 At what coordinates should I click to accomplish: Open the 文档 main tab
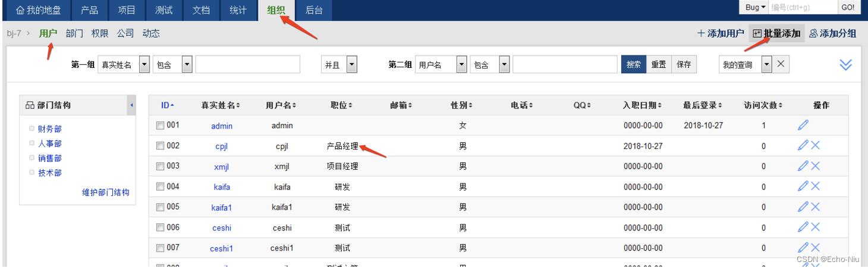201,10
